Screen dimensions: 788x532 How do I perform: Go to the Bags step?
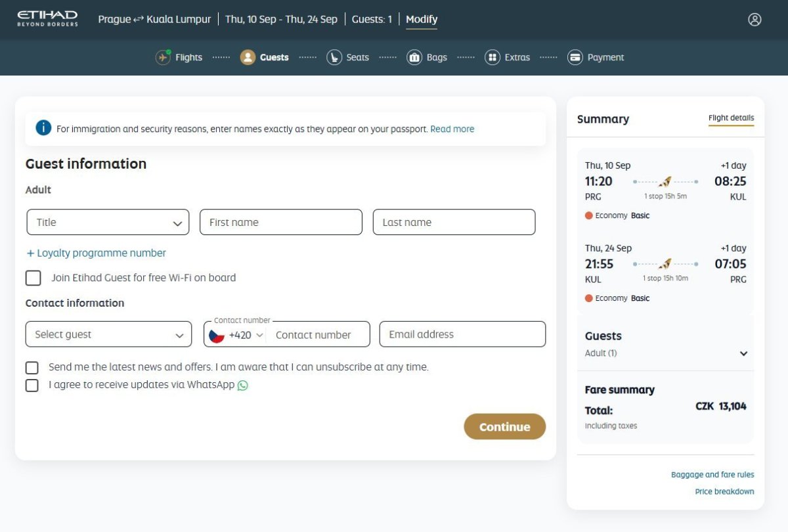pos(427,57)
